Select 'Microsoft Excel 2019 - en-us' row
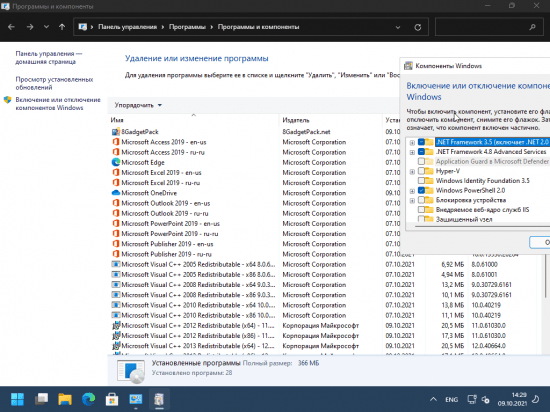 click(x=254, y=173)
